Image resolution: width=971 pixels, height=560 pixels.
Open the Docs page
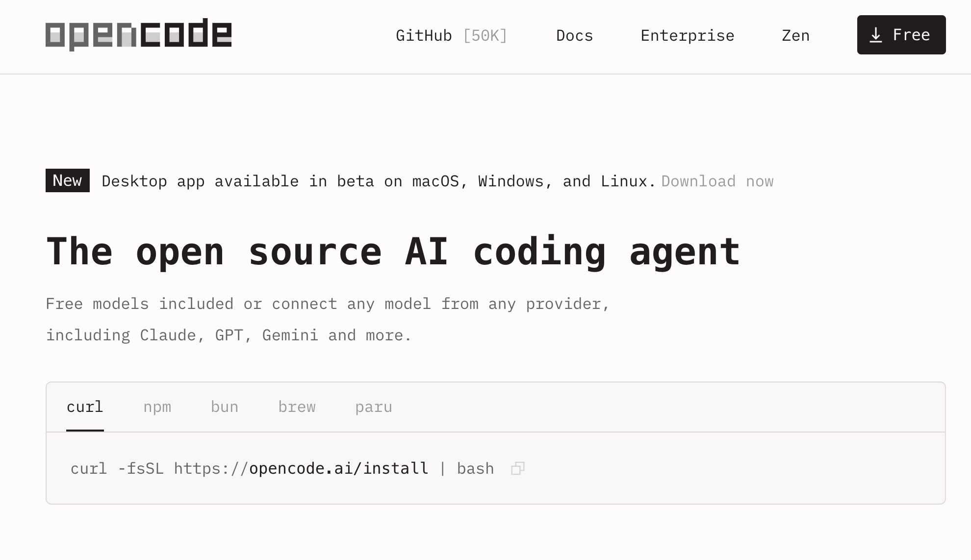(x=574, y=35)
